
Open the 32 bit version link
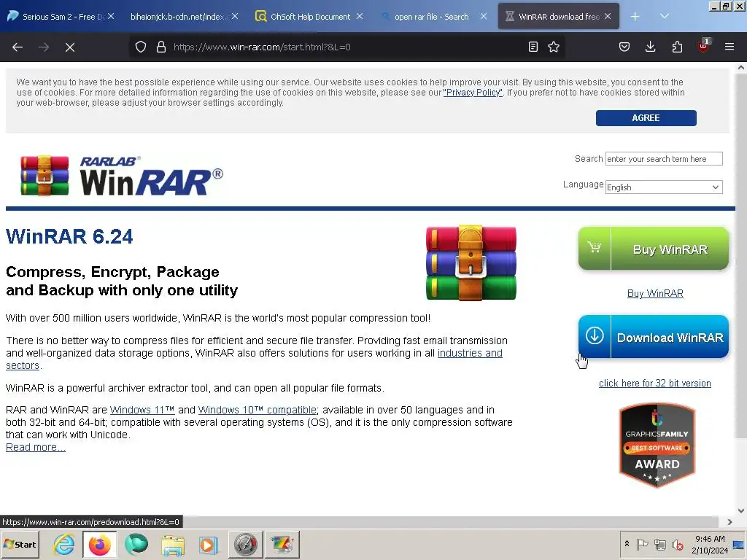tap(654, 384)
